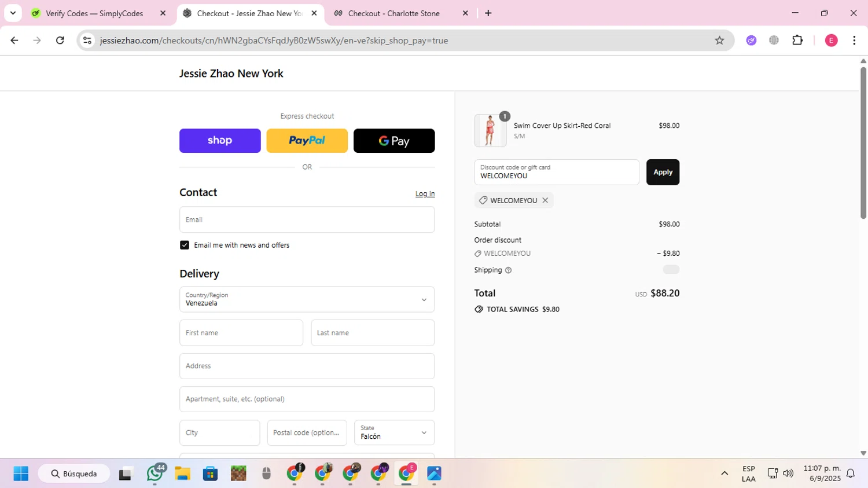Open the tab search dropdown arrow
868x488 pixels.
[13, 13]
